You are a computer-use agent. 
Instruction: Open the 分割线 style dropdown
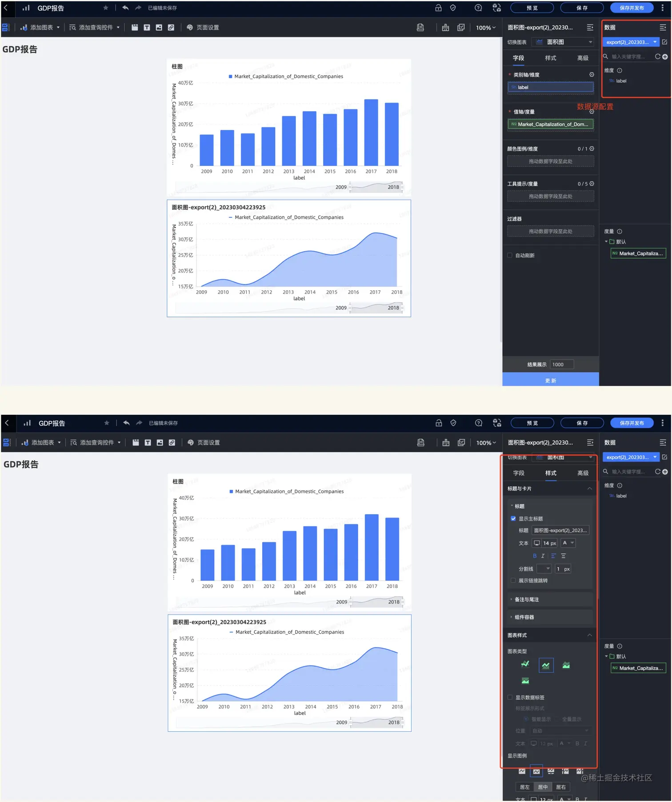tap(544, 569)
